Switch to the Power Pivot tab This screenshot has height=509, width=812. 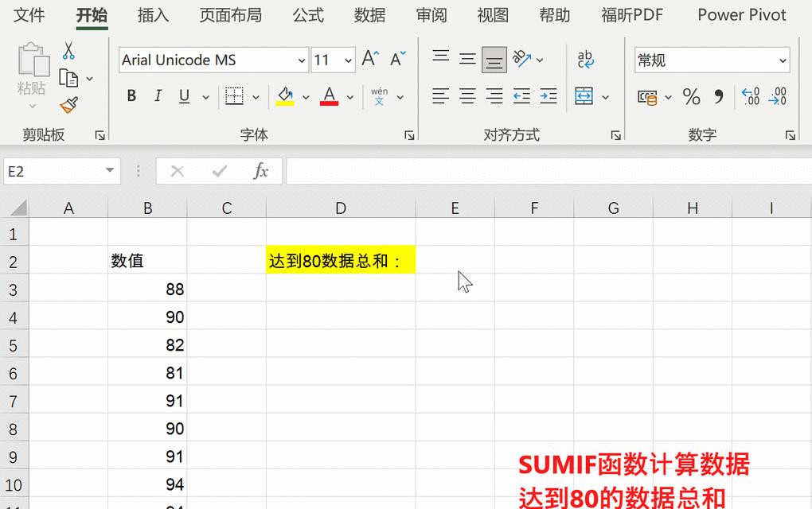(742, 15)
